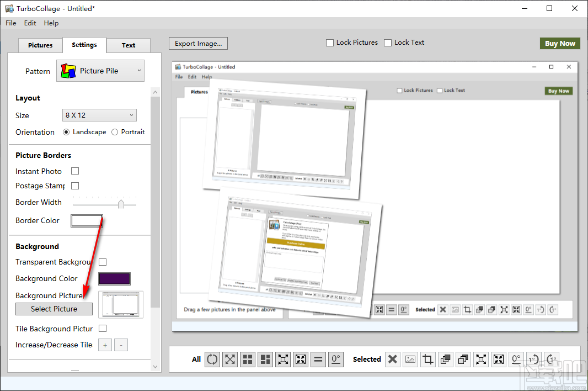Check the Instant Photo border option
This screenshot has width=588, height=391.
[75, 171]
